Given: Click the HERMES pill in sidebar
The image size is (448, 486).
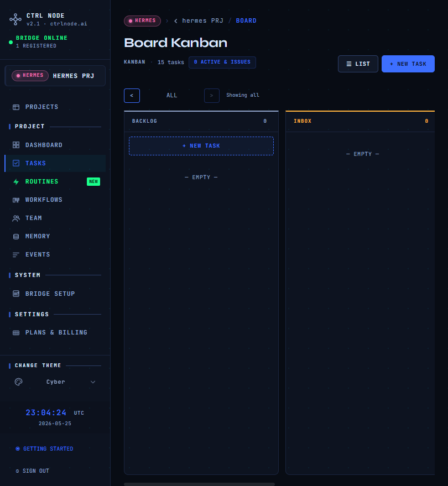Looking at the screenshot, I should (x=30, y=76).
